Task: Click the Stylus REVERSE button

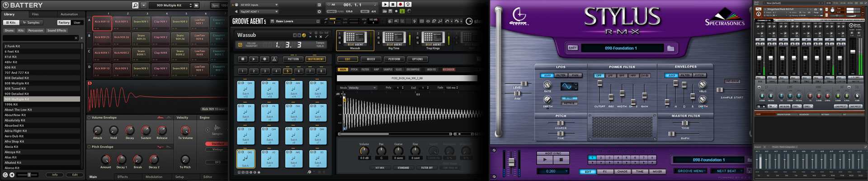Action: click(732, 81)
